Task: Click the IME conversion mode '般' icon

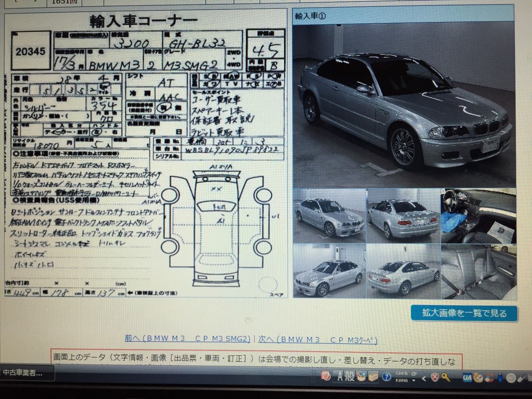Action: tap(350, 377)
